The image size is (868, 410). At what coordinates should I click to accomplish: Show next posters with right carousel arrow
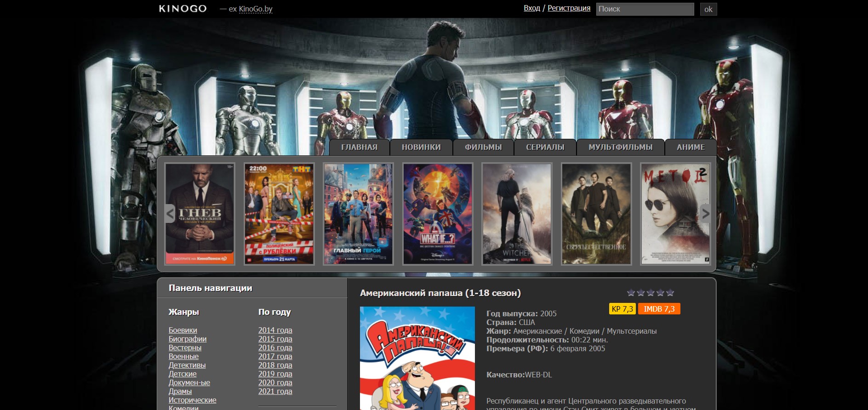[x=705, y=213]
